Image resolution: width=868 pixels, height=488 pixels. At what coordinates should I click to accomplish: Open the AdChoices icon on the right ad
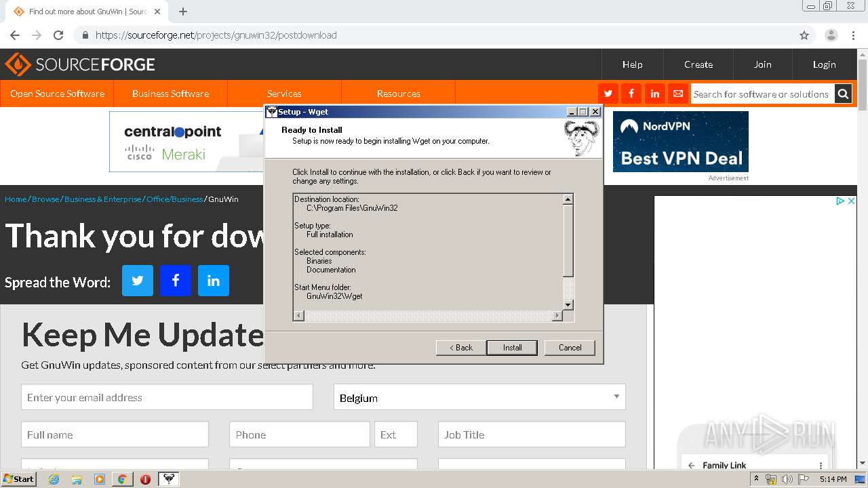[x=840, y=201]
